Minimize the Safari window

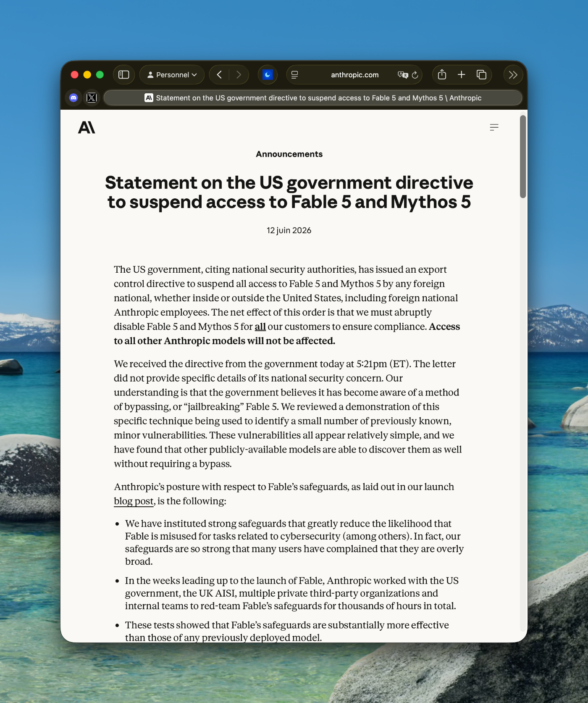(87, 75)
